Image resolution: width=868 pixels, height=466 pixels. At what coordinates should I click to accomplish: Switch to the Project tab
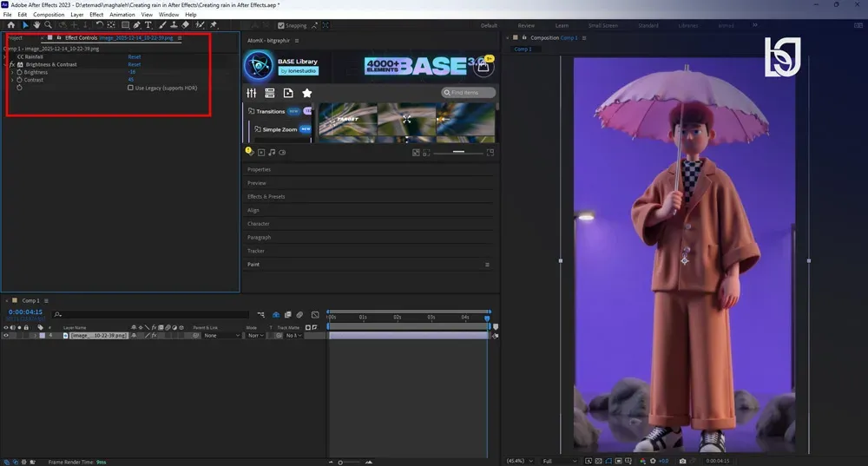16,37
